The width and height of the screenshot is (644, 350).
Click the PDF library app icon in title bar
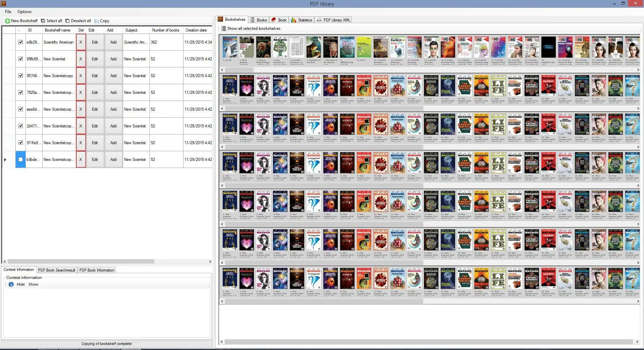3,4
